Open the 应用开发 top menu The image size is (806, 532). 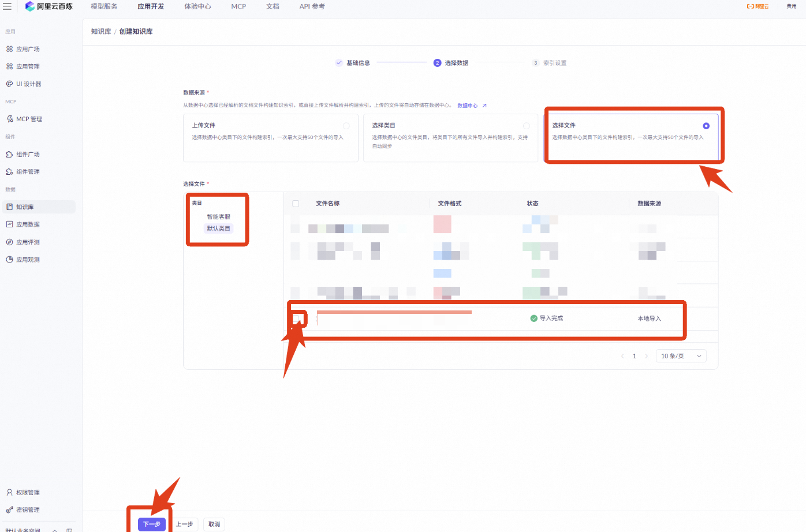[151, 6]
